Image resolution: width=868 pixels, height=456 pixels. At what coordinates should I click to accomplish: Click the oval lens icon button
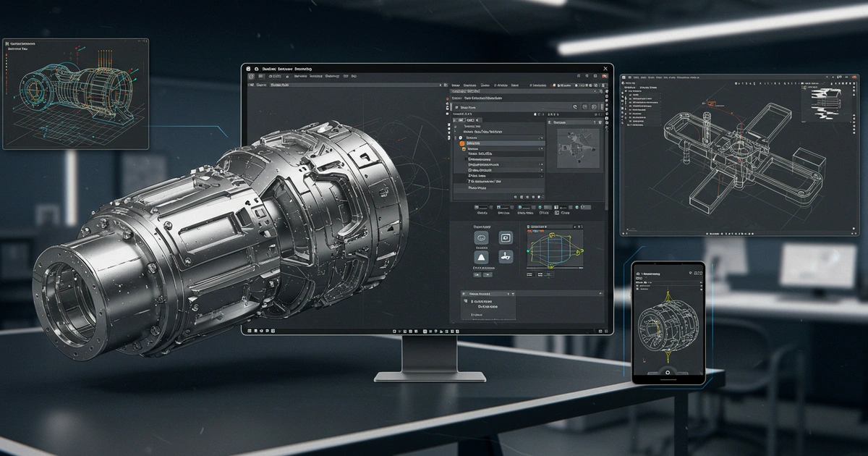481,237
